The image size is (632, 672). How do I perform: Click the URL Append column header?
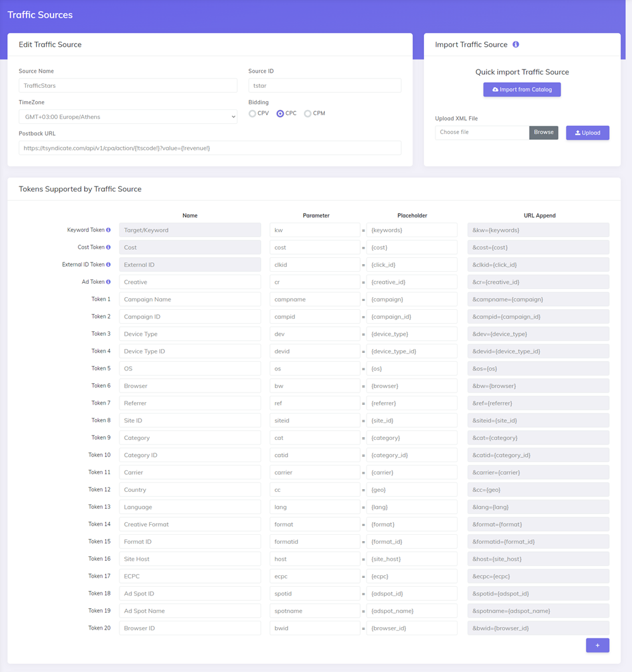pos(540,216)
